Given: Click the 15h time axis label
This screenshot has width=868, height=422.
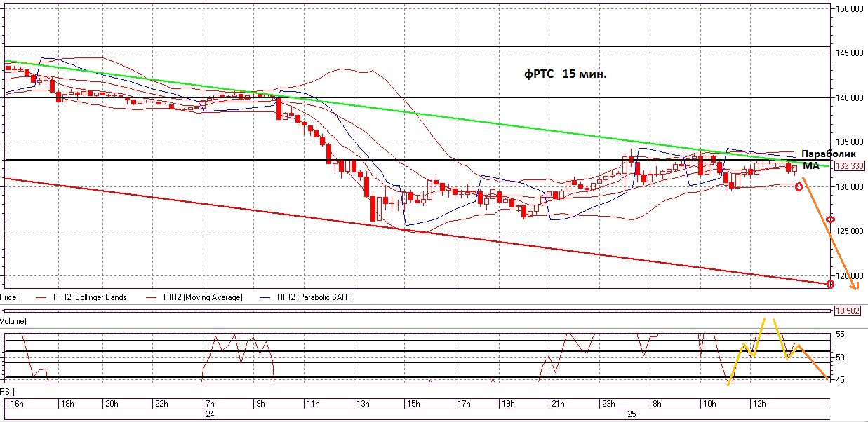Looking at the screenshot, I should pyautogui.click(x=413, y=404).
